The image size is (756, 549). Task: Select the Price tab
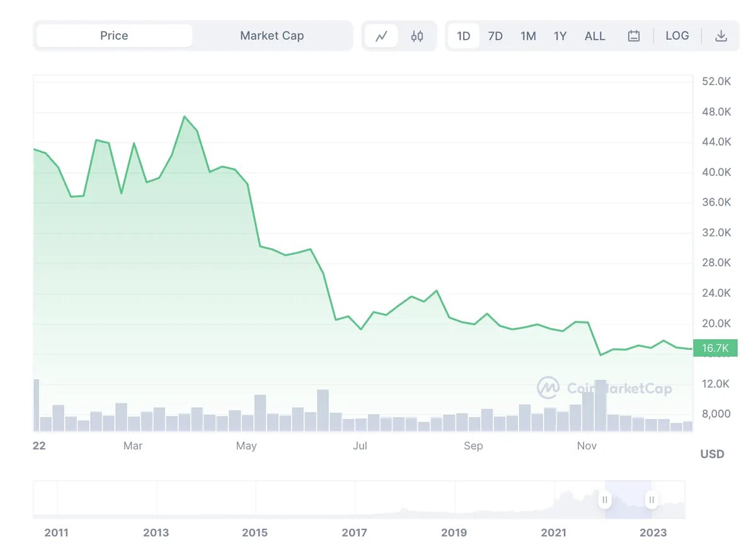pos(113,36)
